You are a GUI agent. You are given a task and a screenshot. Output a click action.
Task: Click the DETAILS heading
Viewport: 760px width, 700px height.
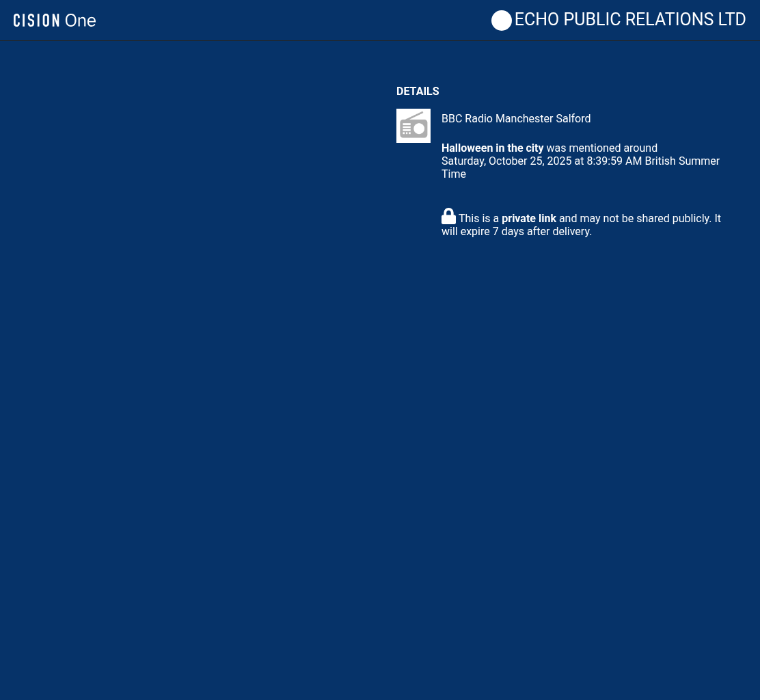[418, 91]
